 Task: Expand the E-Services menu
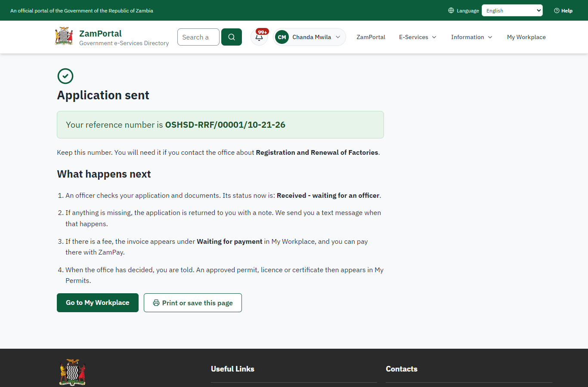[418, 37]
